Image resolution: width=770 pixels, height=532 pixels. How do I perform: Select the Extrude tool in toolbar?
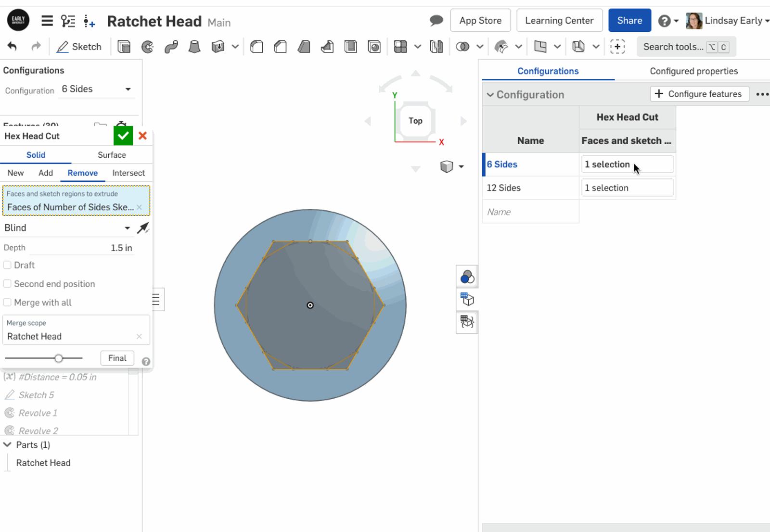(x=124, y=47)
